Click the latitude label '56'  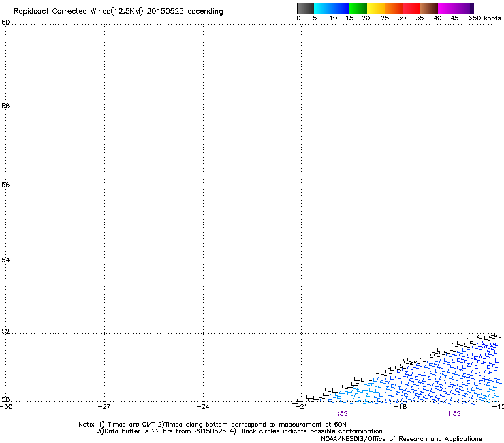(x=5, y=185)
